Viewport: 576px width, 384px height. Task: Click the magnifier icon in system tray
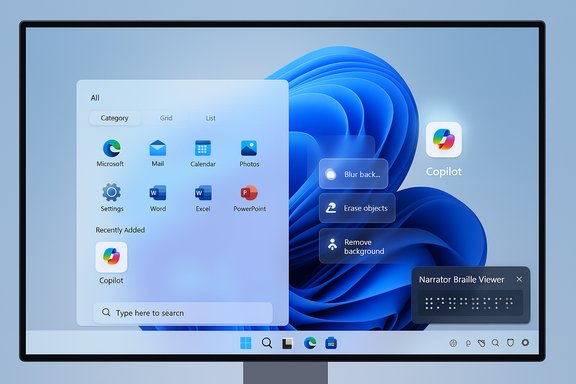[x=496, y=343]
